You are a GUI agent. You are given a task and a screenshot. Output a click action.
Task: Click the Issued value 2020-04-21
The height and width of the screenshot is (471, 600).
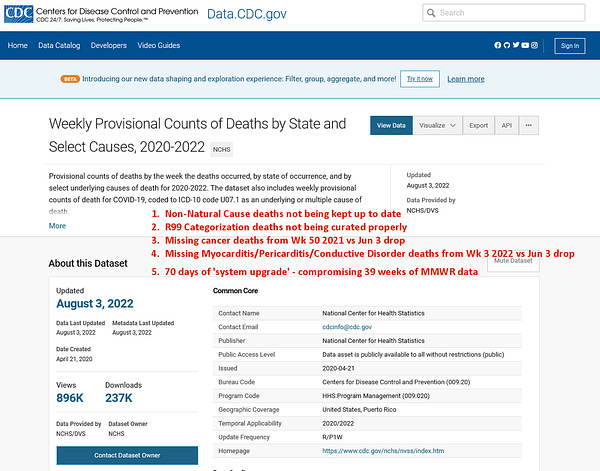tap(338, 368)
